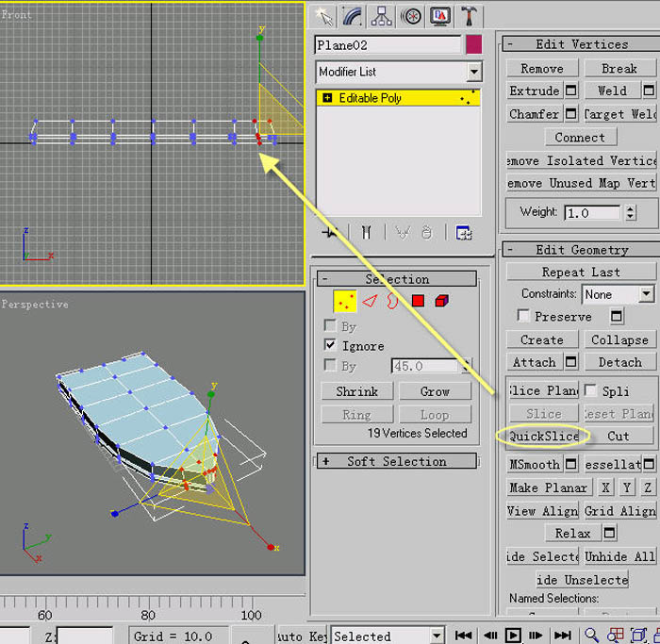This screenshot has height=644, width=660.
Task: Open Chamfer settings box icon
Action: click(571, 114)
